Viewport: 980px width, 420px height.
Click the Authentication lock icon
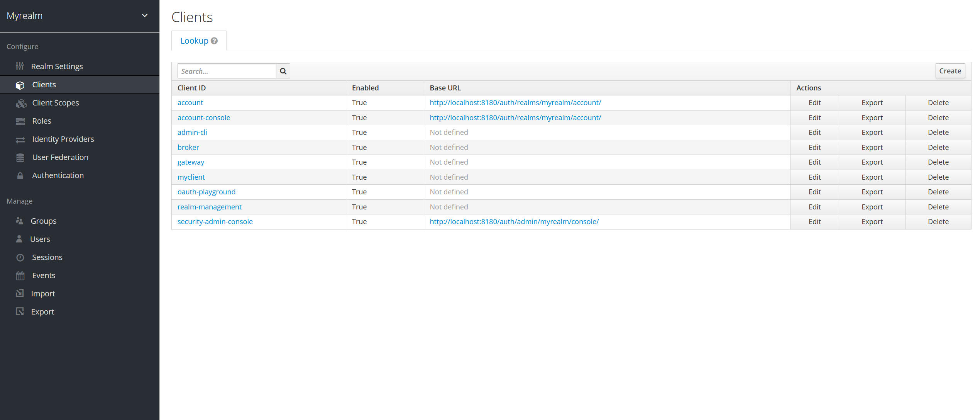20,176
